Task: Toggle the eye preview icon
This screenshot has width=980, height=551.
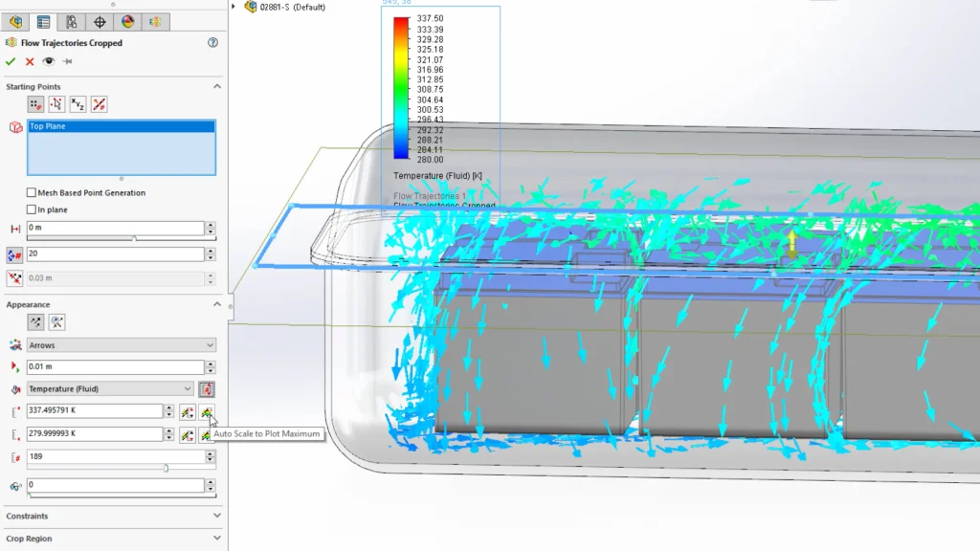Action: click(49, 61)
